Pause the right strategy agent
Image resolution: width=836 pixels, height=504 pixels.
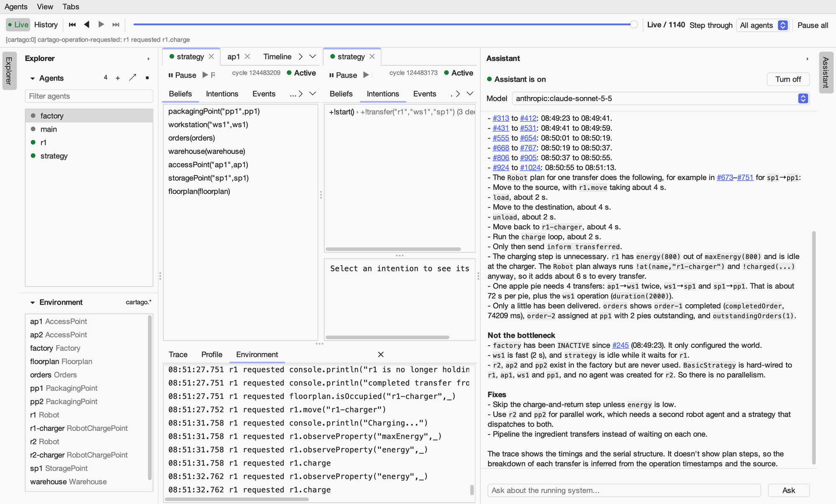click(x=343, y=75)
